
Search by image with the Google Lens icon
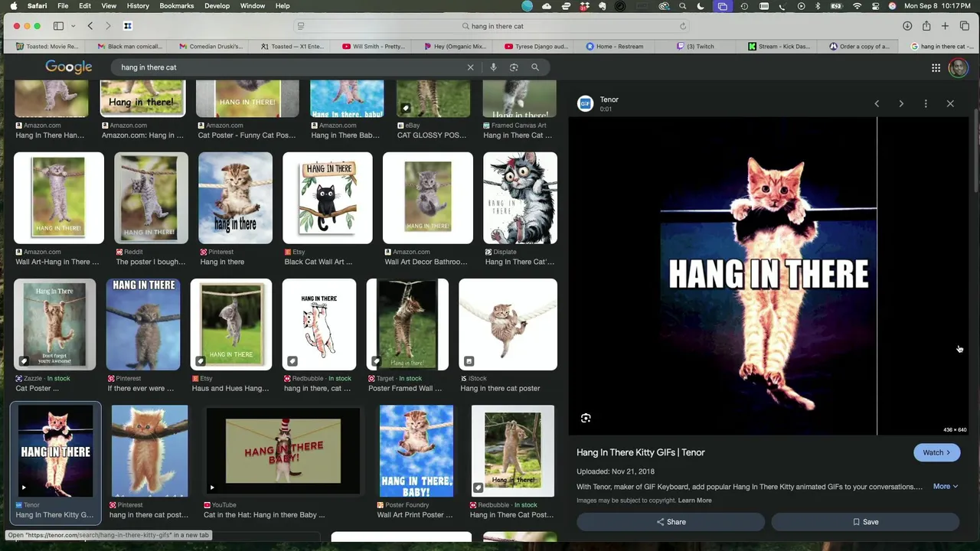tap(514, 67)
